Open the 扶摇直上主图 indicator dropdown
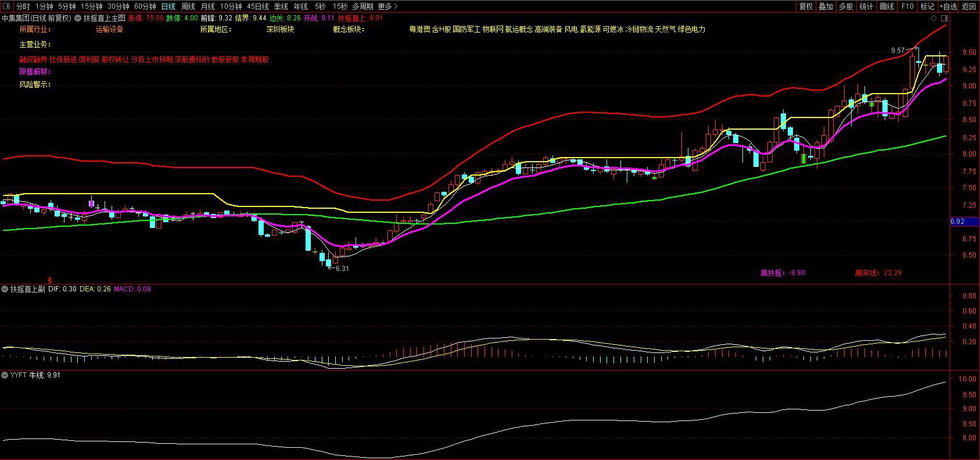 (x=78, y=18)
